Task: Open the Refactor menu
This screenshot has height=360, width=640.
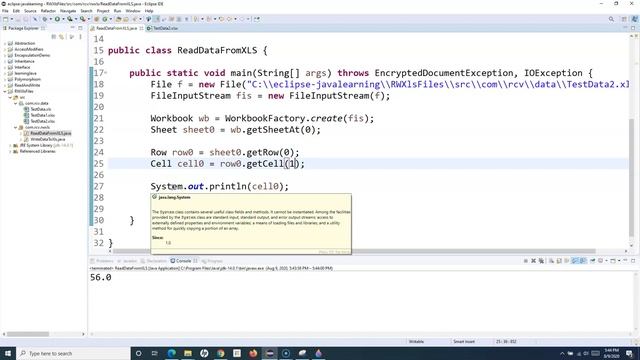Action: (48, 11)
